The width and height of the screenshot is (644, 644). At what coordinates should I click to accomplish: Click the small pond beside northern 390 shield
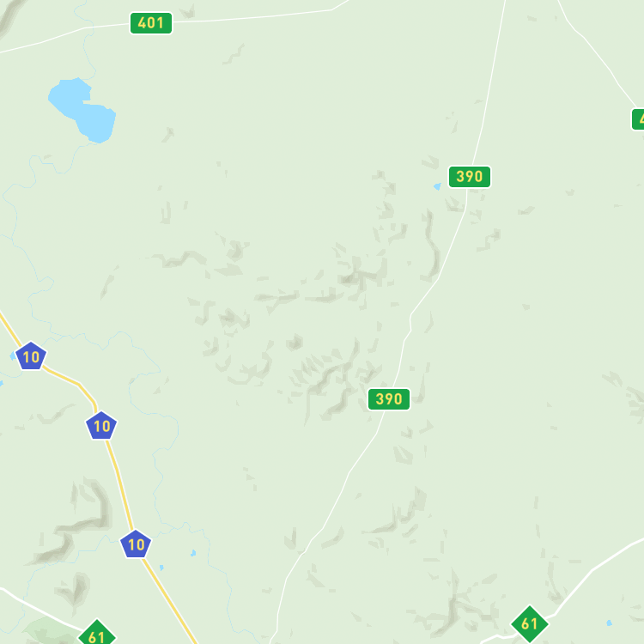click(437, 186)
